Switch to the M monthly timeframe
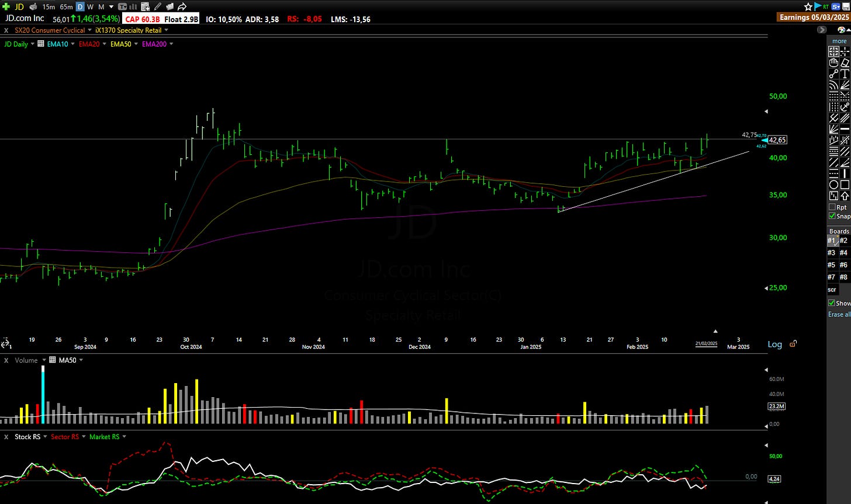Image resolution: width=851 pixels, height=504 pixels. coord(101,6)
